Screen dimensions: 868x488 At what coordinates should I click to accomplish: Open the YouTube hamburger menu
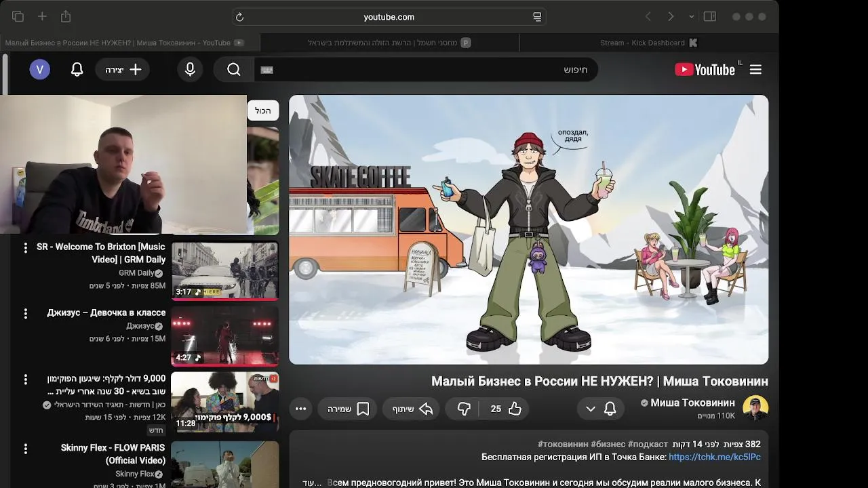coord(756,69)
